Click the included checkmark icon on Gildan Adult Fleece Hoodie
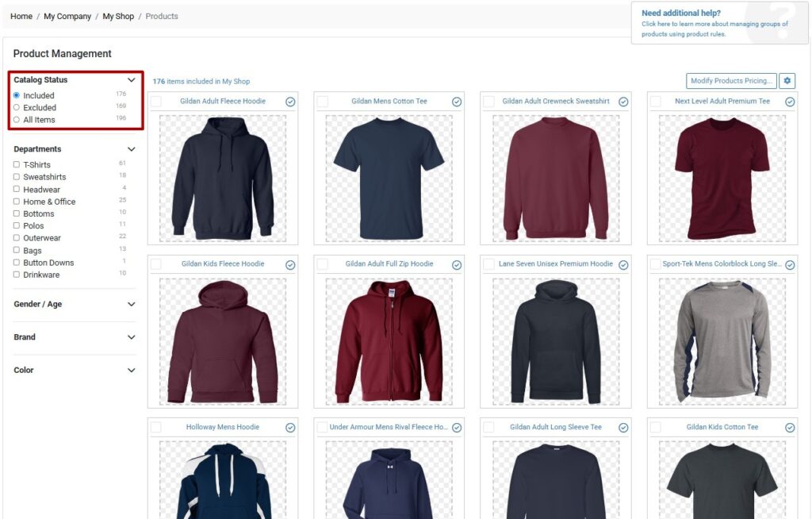This screenshot has width=812, height=519. [x=290, y=102]
